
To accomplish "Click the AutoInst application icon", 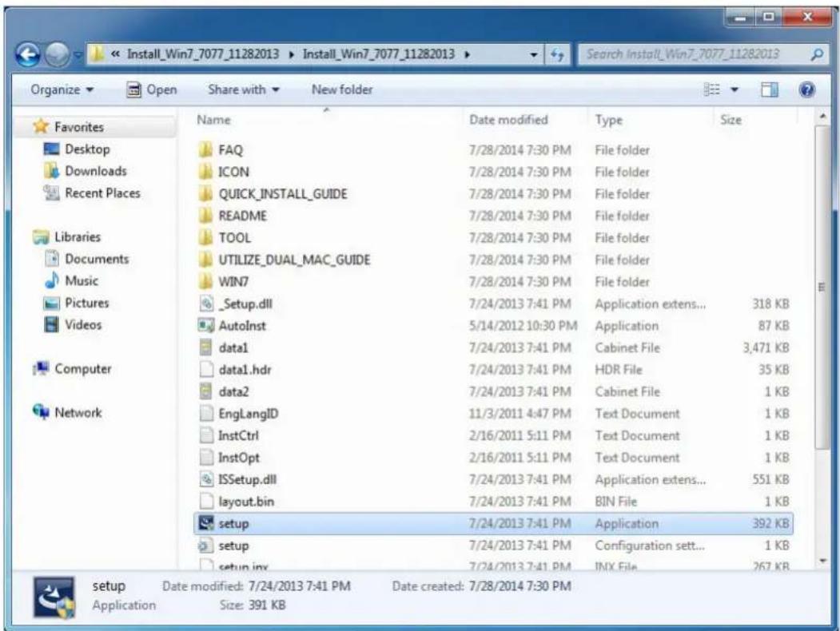I will click(206, 325).
